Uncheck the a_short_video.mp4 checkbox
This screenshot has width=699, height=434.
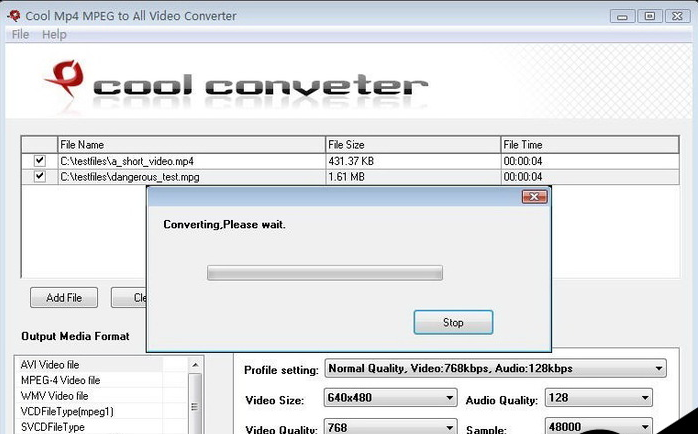(40, 160)
